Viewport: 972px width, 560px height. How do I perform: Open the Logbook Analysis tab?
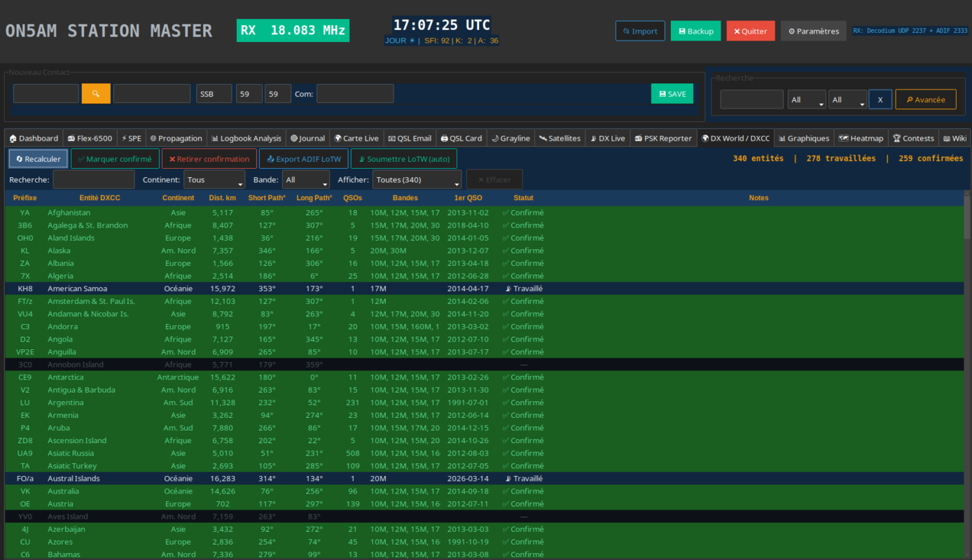[247, 139]
